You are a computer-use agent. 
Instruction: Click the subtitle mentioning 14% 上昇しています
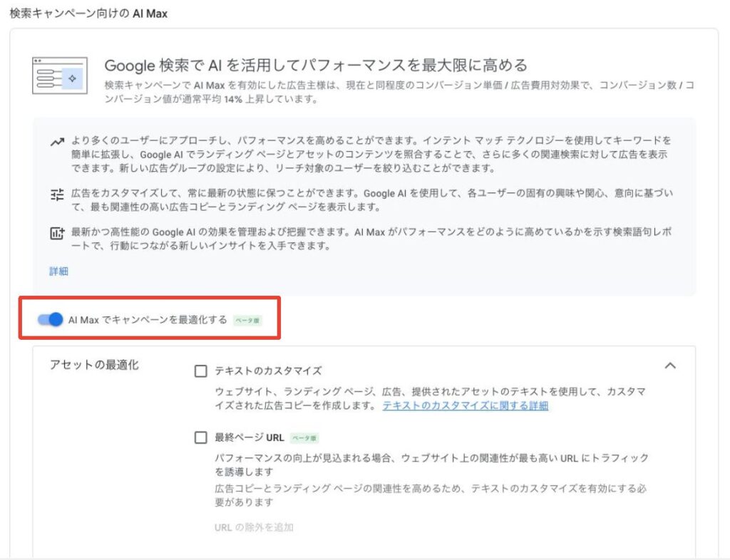[x=399, y=92]
